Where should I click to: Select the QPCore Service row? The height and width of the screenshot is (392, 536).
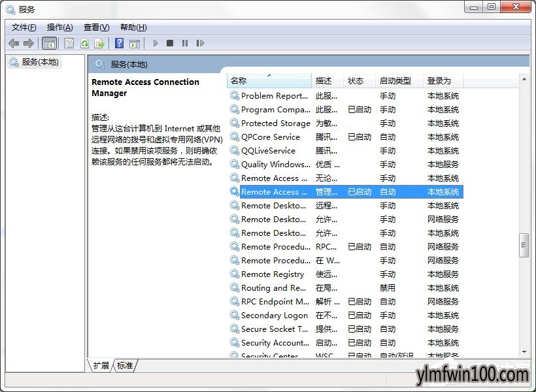tap(270, 137)
